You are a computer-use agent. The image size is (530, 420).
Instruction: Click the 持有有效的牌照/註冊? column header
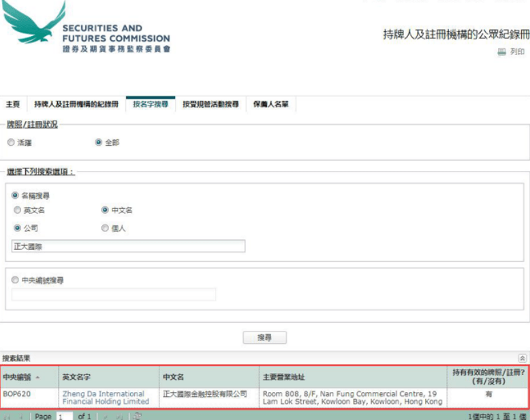[488, 377]
